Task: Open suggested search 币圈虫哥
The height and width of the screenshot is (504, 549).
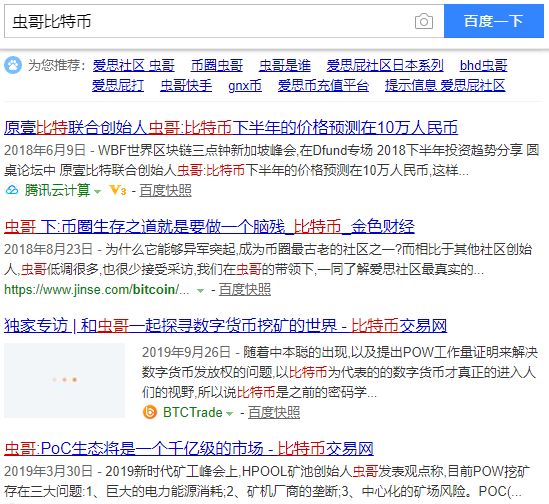Action: click(x=217, y=65)
